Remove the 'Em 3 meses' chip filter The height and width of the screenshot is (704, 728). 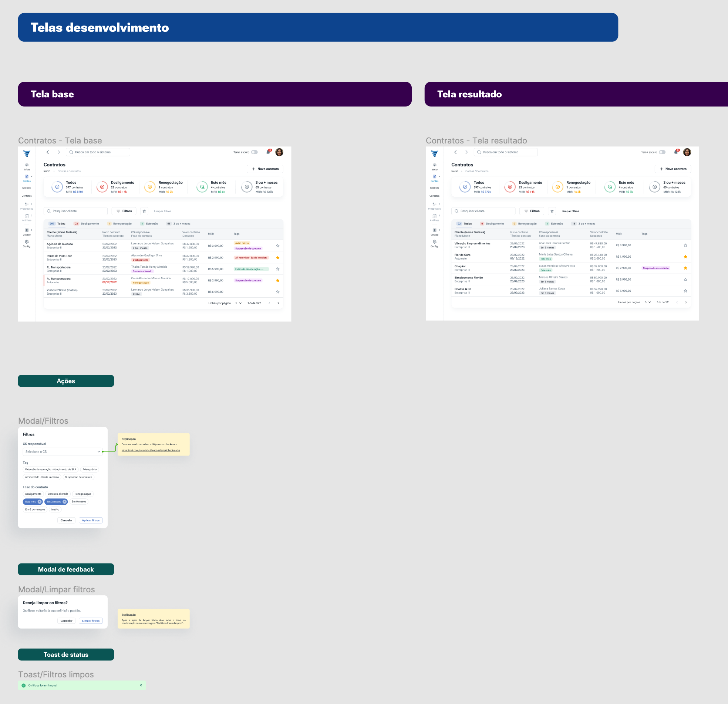point(65,502)
